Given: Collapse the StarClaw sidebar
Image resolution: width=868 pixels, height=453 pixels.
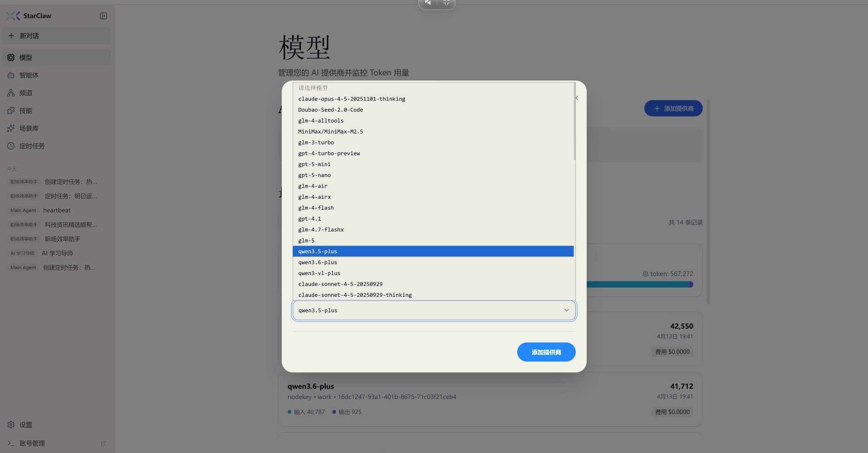Looking at the screenshot, I should click(103, 15).
